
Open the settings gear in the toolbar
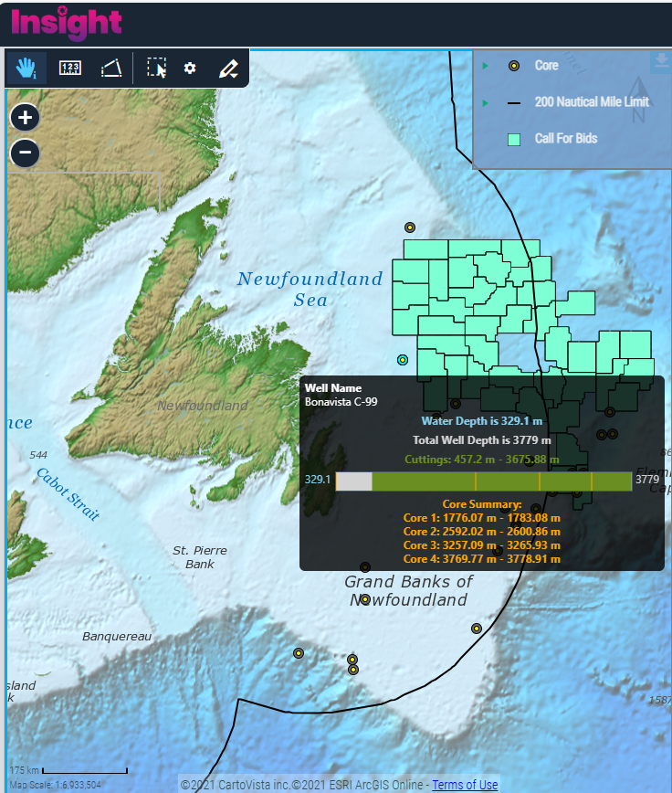[x=190, y=68]
